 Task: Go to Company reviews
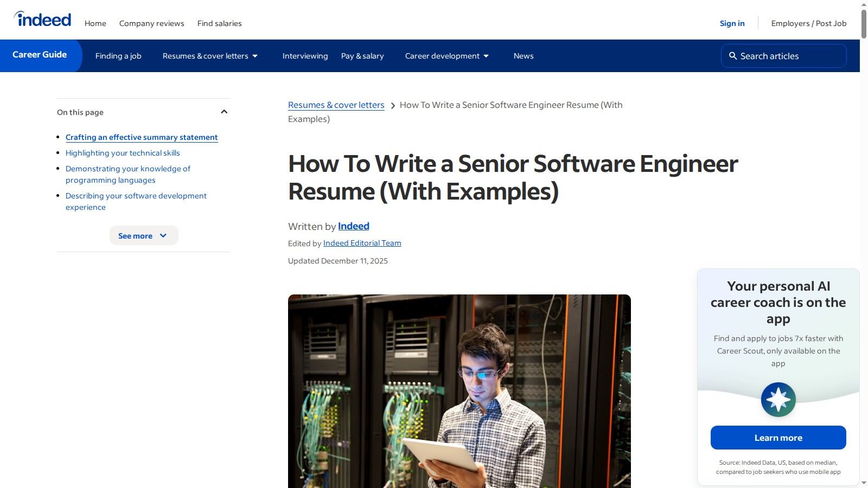pyautogui.click(x=151, y=23)
